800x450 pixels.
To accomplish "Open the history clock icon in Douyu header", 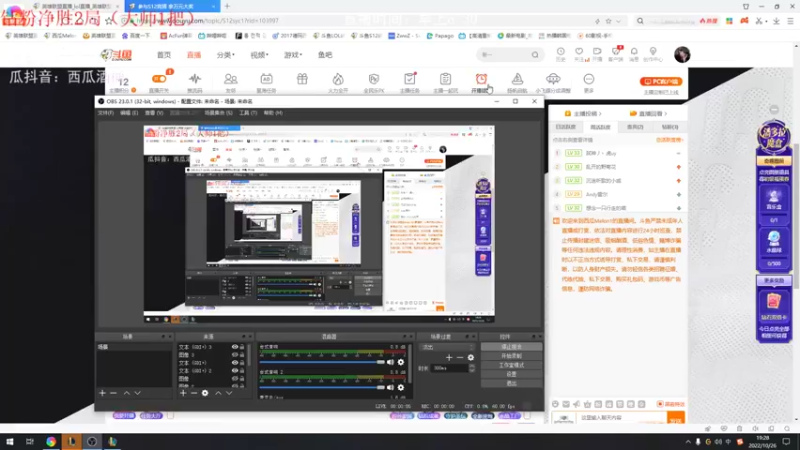I will [561, 52].
